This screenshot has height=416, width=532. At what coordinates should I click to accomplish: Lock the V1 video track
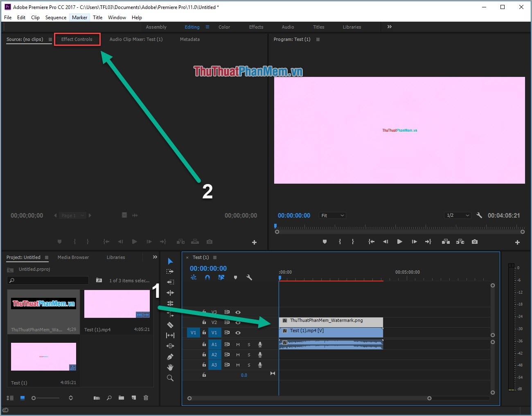click(x=204, y=333)
